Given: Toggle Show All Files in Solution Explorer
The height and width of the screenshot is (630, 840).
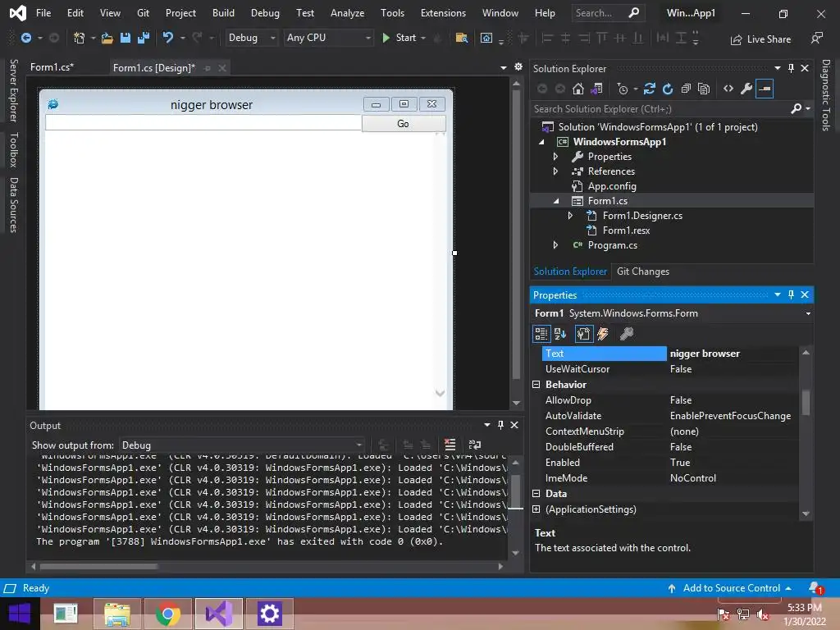Looking at the screenshot, I should tap(704, 89).
